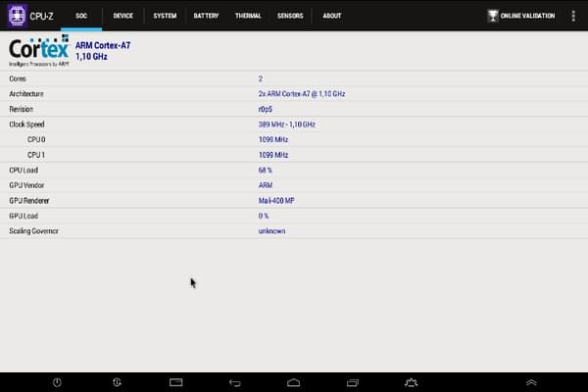Click the Scaling Governor row label

[x=33, y=231]
